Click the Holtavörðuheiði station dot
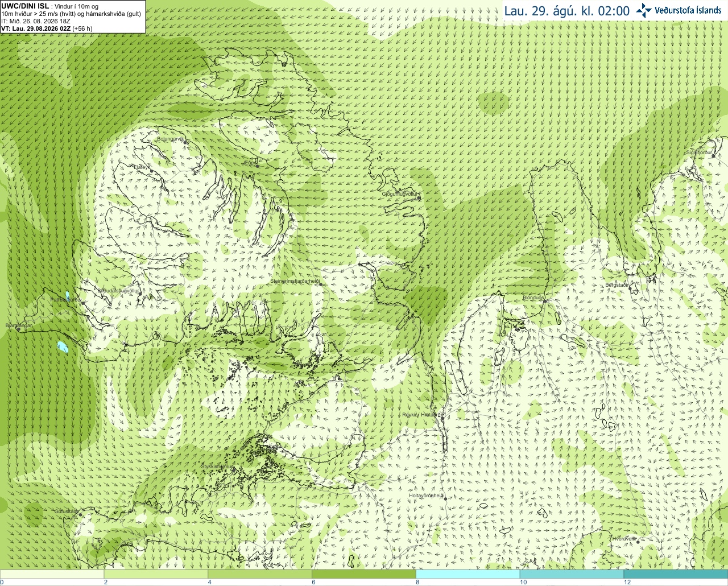Viewport: 728px width, 586px height. 445,498
